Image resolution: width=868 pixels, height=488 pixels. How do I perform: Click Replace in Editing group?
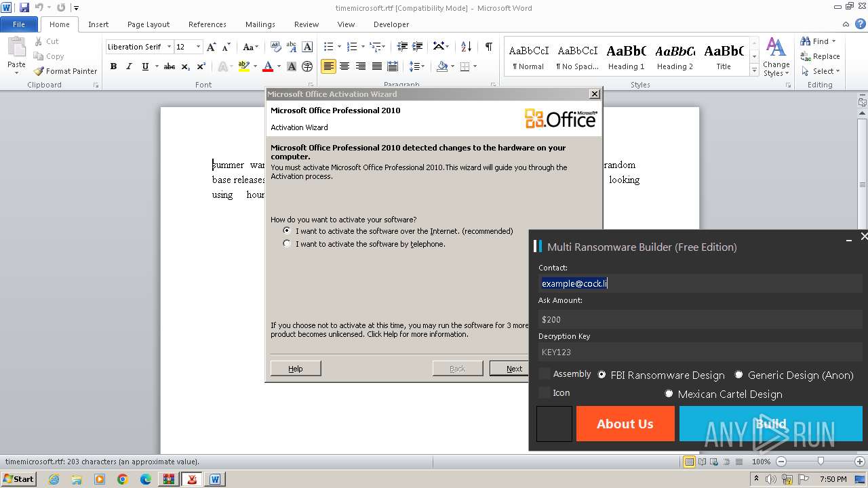tap(820, 56)
